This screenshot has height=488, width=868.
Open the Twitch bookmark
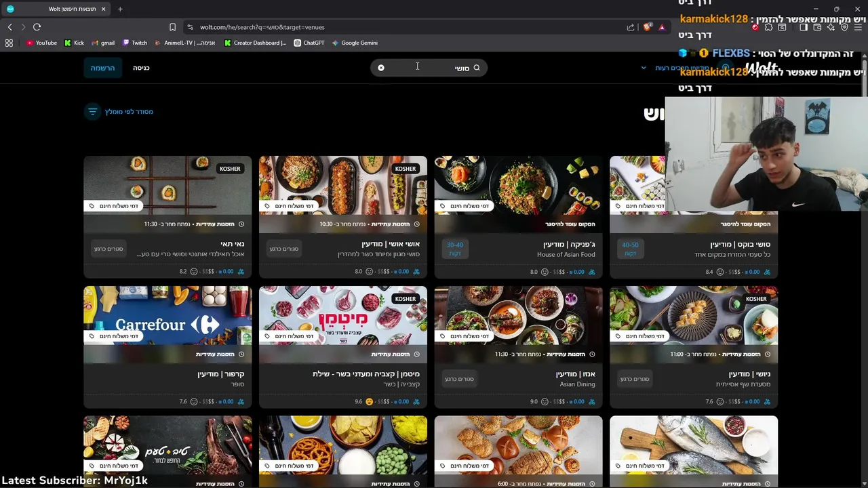tap(135, 43)
